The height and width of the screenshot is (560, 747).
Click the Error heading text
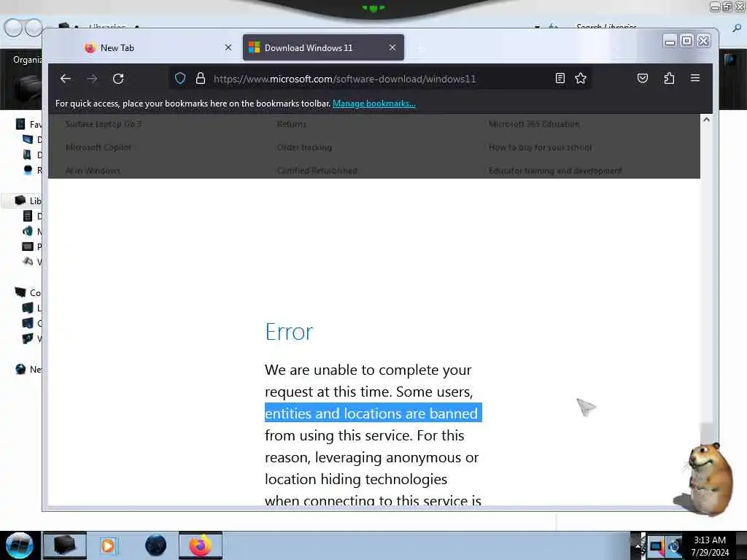tap(289, 332)
